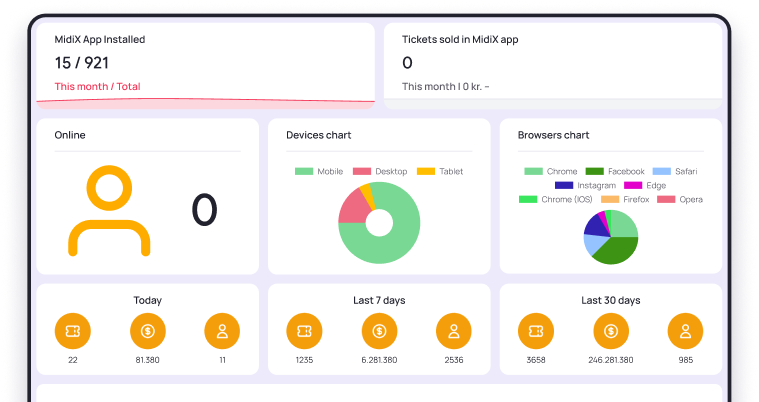Click the value 2536
The height and width of the screenshot is (402, 759).
(454, 360)
